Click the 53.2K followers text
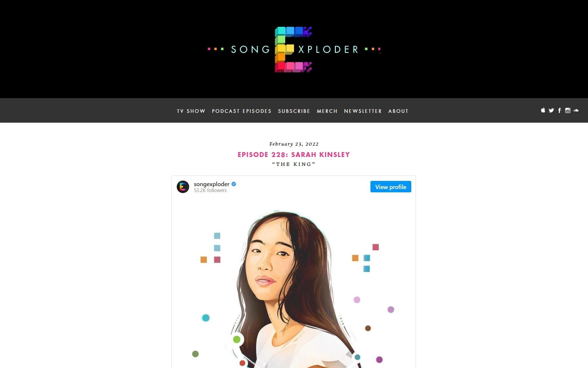This screenshot has height=368, width=588. click(x=210, y=190)
